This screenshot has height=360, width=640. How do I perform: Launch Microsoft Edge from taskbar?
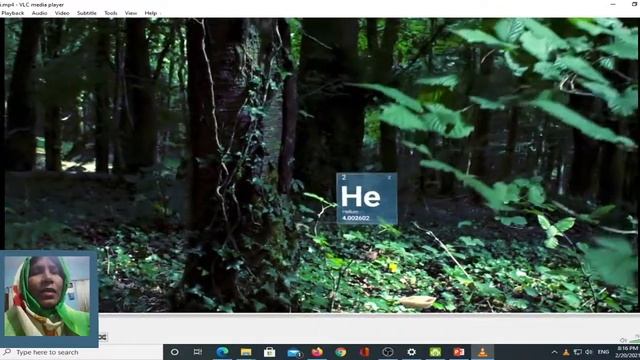pyautogui.click(x=222, y=352)
